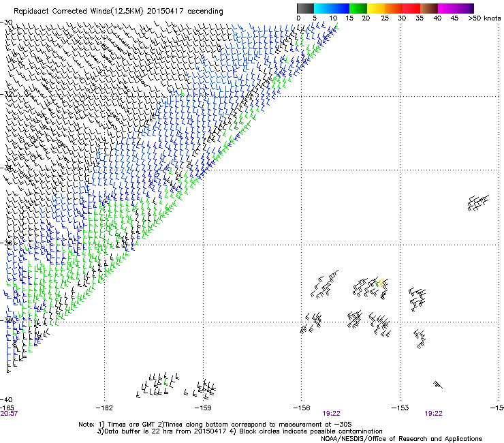Click the '>50 knots' legend label
Image resolution: width=504 pixels, height=443 pixels.
point(484,18)
